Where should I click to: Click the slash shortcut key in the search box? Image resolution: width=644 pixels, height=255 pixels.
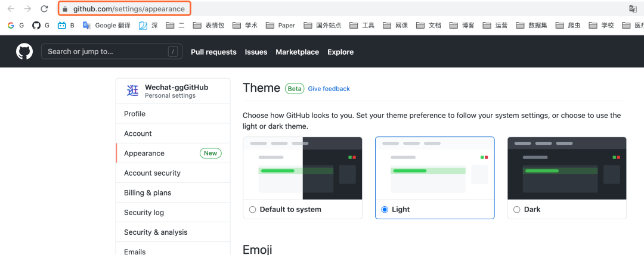173,52
